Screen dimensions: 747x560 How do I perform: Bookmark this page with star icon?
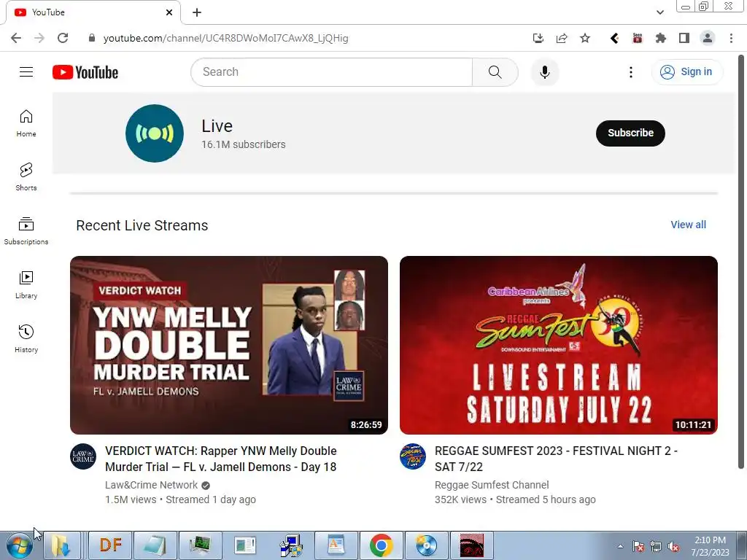tap(585, 38)
